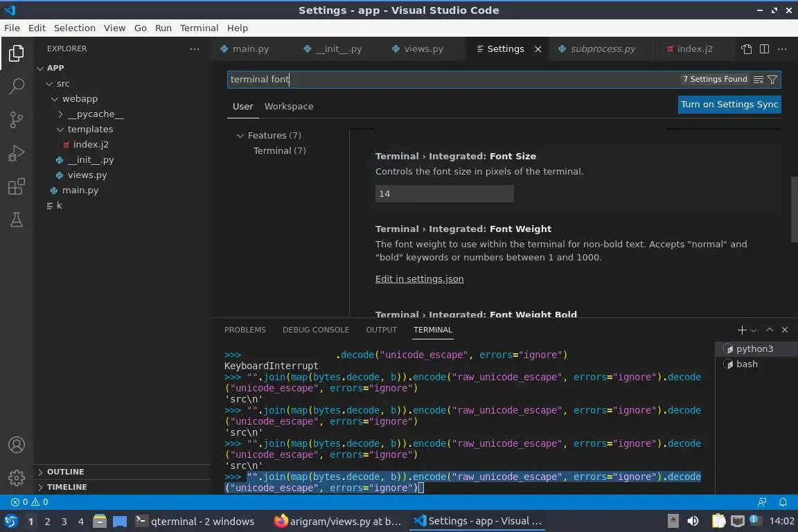Screen dimensions: 798x532
Task: Open qterminal from the taskbar
Action: pyautogui.click(x=195, y=522)
